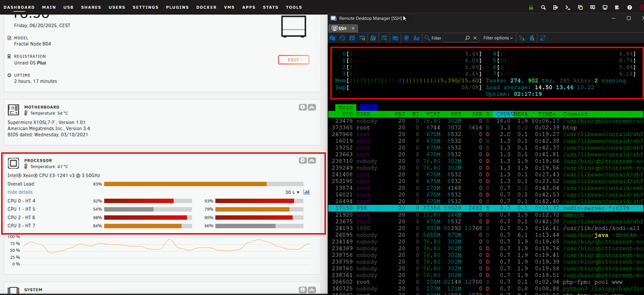The height and width of the screenshot is (295, 644).
Task: Click the magnifier inside the Filter box
Action: (468, 38)
